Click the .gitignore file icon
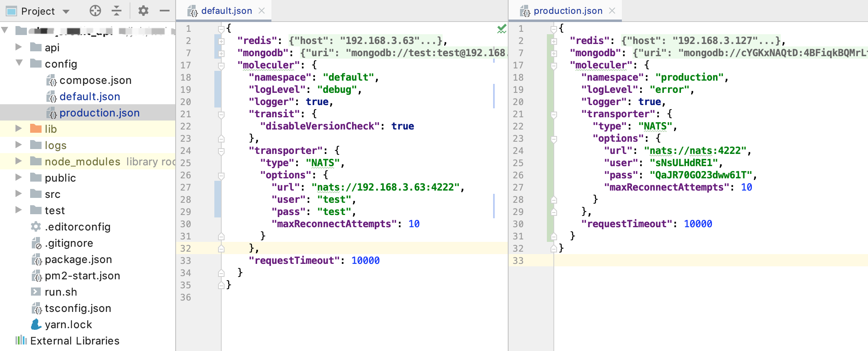868x351 pixels. [36, 243]
